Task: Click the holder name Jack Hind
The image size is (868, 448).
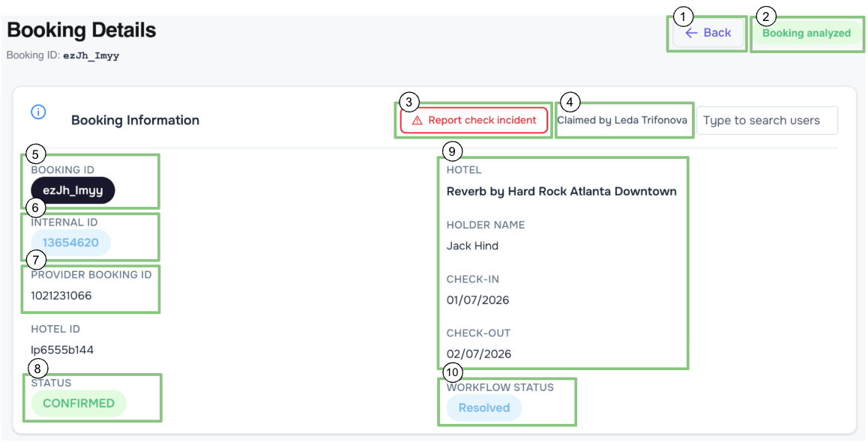Action: [472, 246]
